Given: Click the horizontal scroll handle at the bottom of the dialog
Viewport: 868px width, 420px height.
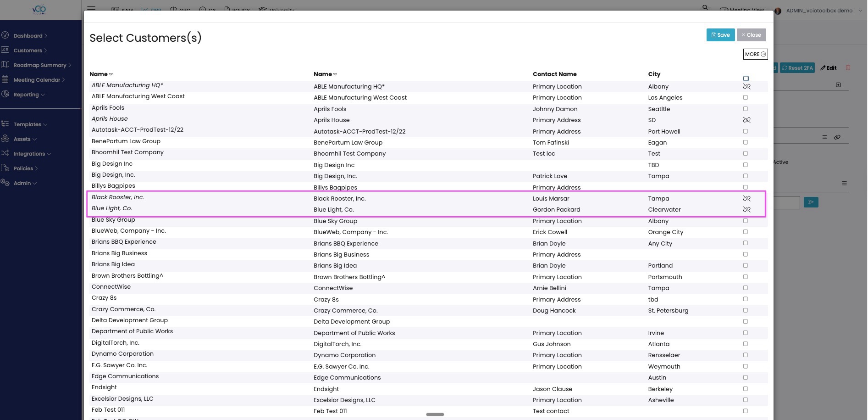Looking at the screenshot, I should (435, 414).
